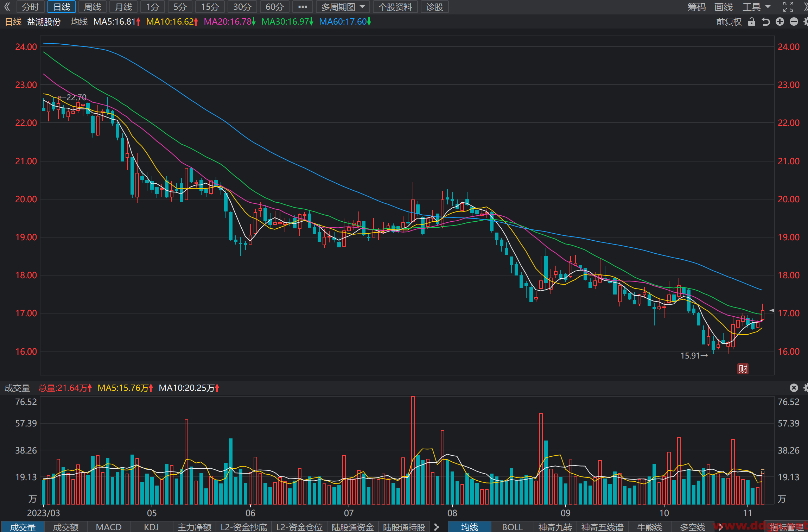
Task: Close the 成交量 volume panel
Action: [794, 388]
